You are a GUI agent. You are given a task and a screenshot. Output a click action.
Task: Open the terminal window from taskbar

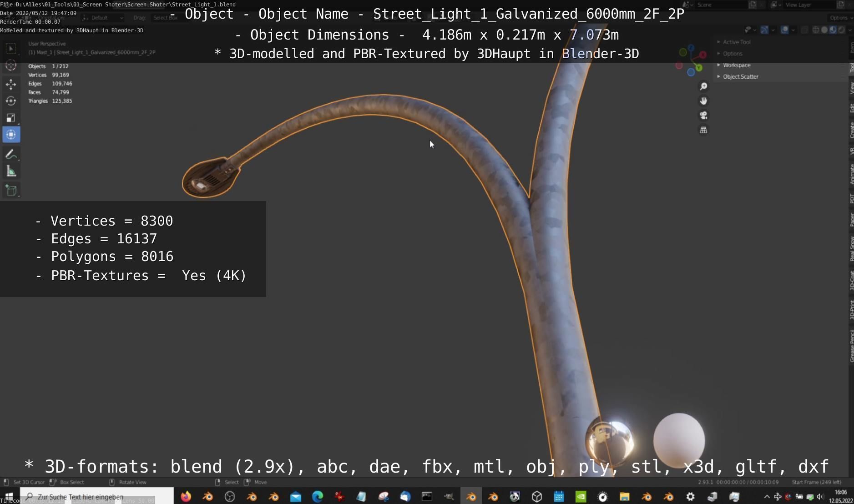[427, 497]
